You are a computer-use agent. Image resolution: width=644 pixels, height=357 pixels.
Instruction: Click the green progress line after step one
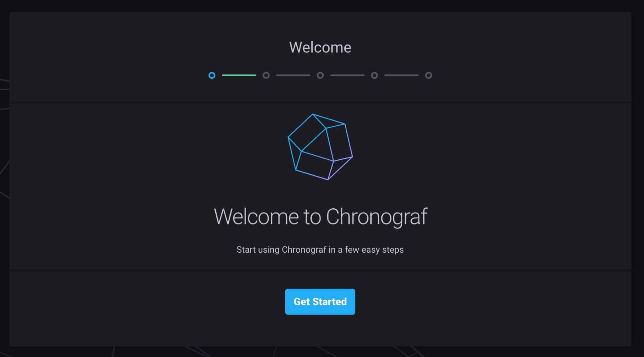(x=239, y=75)
